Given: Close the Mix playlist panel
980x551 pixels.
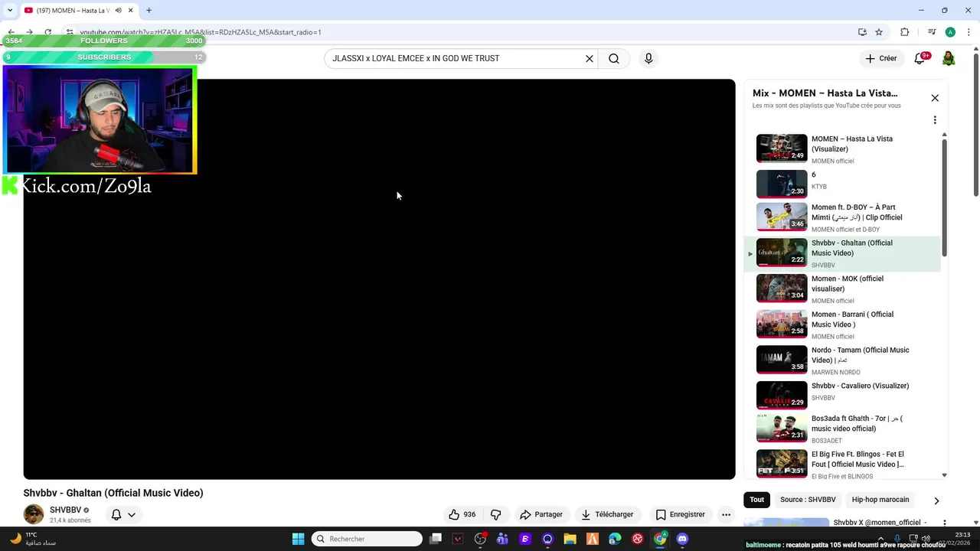Looking at the screenshot, I should (935, 98).
